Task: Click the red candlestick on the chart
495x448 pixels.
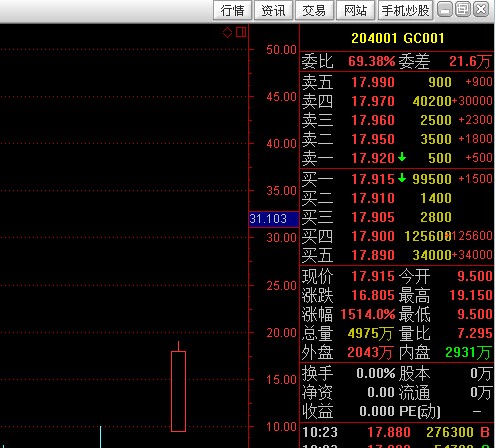Action: [x=178, y=386]
